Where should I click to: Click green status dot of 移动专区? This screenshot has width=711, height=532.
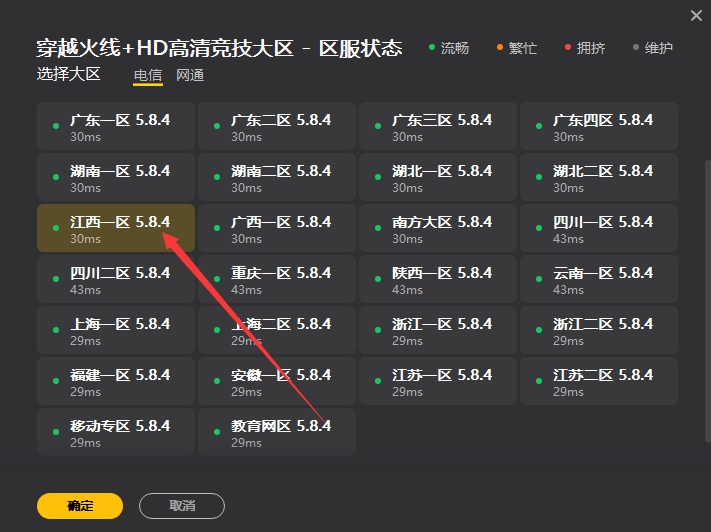pyautogui.click(x=56, y=432)
